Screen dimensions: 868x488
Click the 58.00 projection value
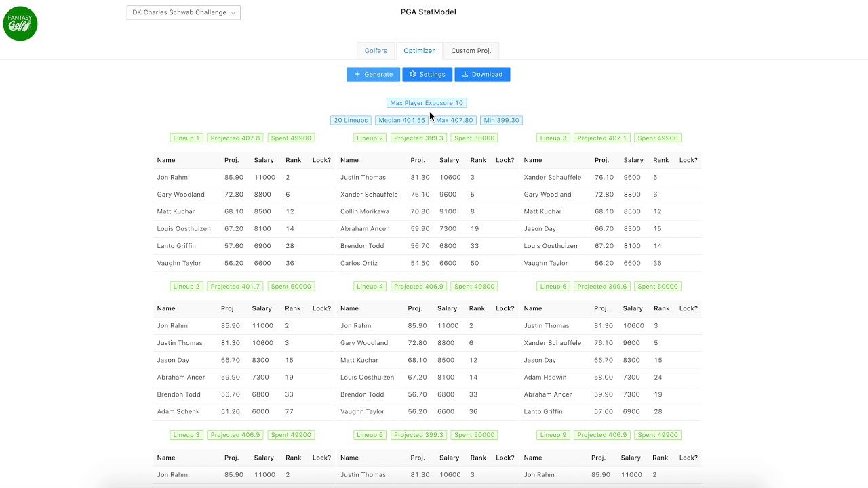click(x=604, y=377)
